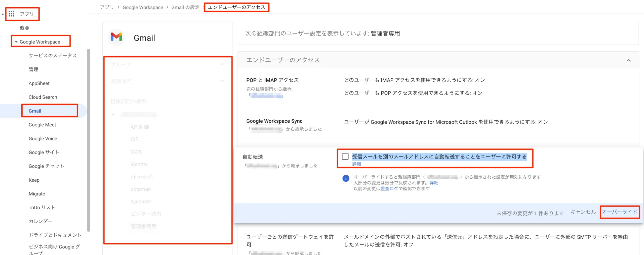
Task: Open the 監査ログ link
Action: pos(389,188)
